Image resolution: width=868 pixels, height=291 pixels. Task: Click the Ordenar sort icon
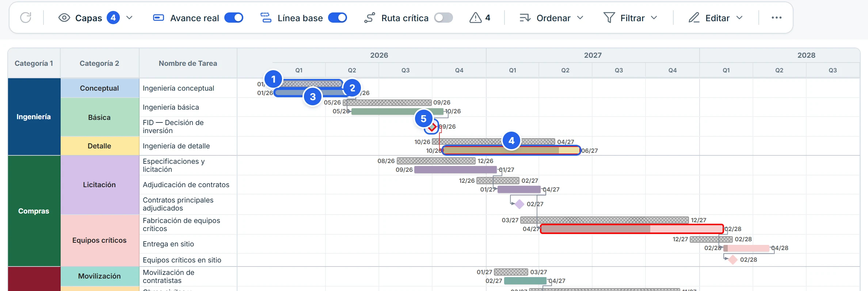(525, 18)
